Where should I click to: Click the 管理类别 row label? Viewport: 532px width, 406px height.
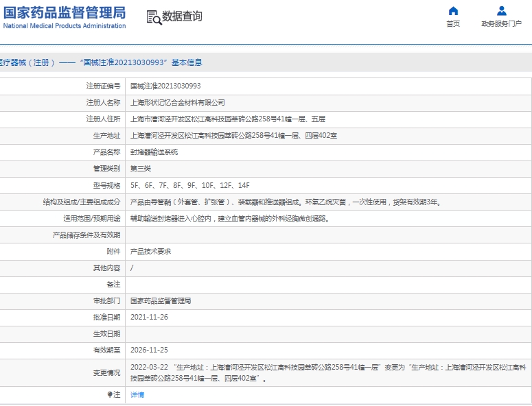click(107, 169)
